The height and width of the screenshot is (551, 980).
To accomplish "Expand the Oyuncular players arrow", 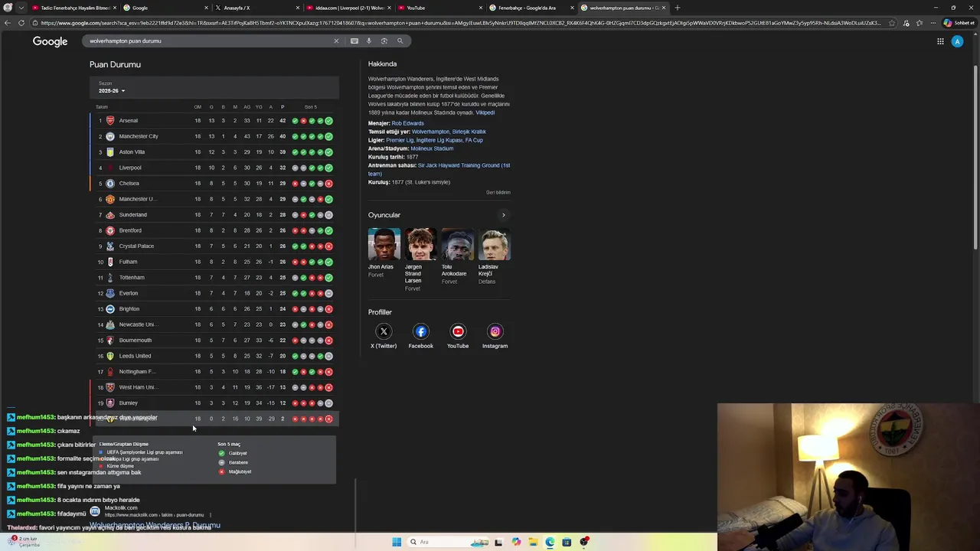I will tap(503, 215).
